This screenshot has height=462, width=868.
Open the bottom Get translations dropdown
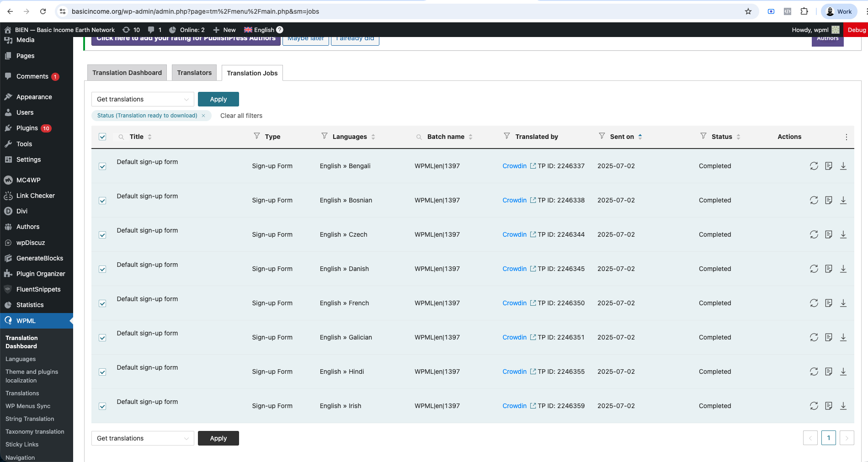pyautogui.click(x=143, y=438)
